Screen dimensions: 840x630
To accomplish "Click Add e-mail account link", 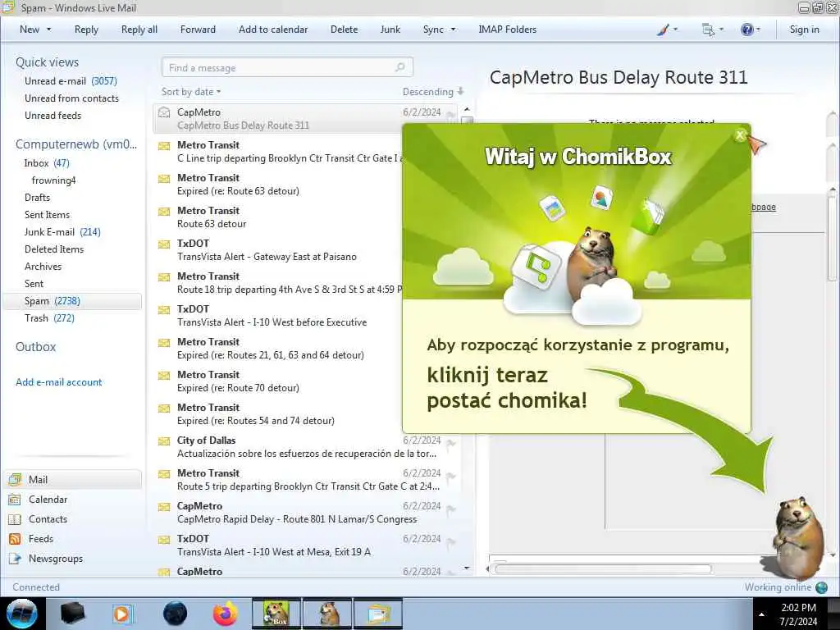I will point(58,382).
